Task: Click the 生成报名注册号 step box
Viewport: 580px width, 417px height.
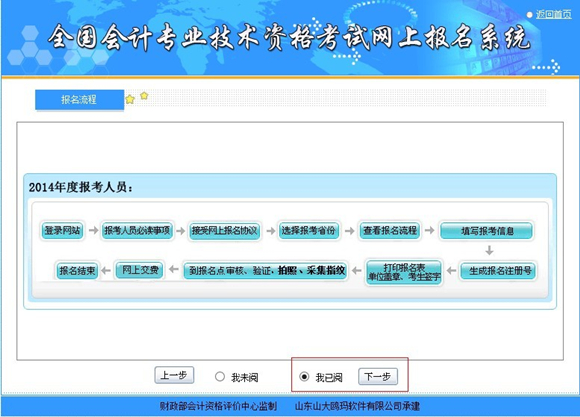Action: tap(499, 271)
